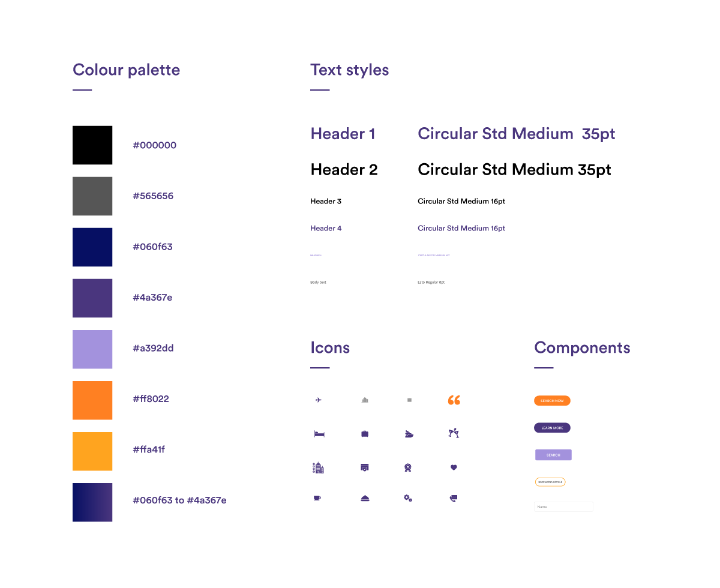Click the light purple SEARCH button

click(553, 455)
